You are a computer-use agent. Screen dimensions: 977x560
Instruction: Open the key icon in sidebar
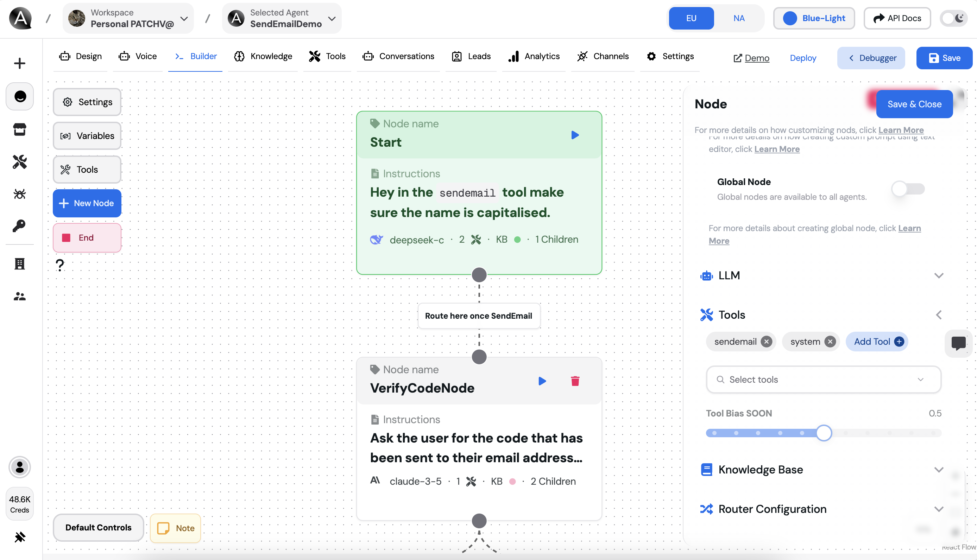coord(20,226)
